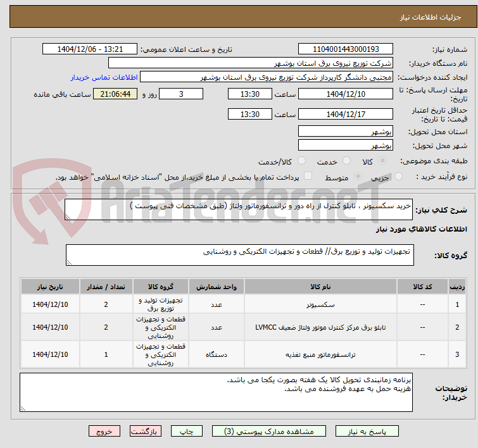Viewport: 478px width, 448px height.
Task: Click the تعداد / مقدار column header
Action: click(106, 287)
